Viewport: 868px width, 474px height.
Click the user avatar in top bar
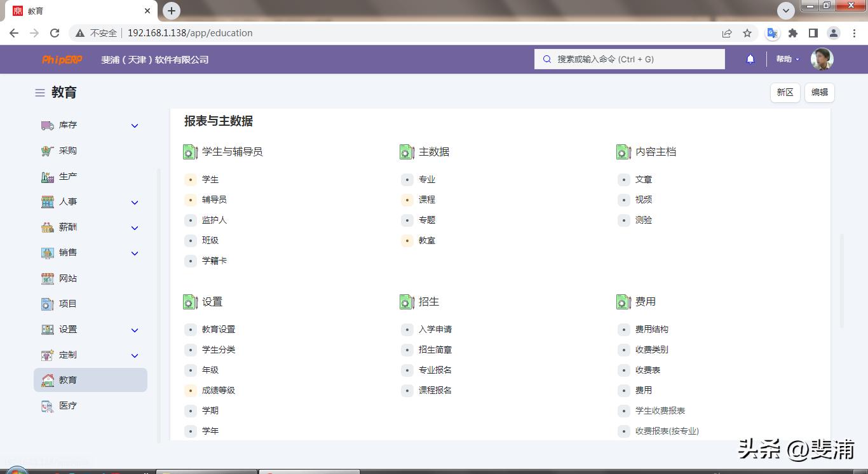pyautogui.click(x=822, y=59)
